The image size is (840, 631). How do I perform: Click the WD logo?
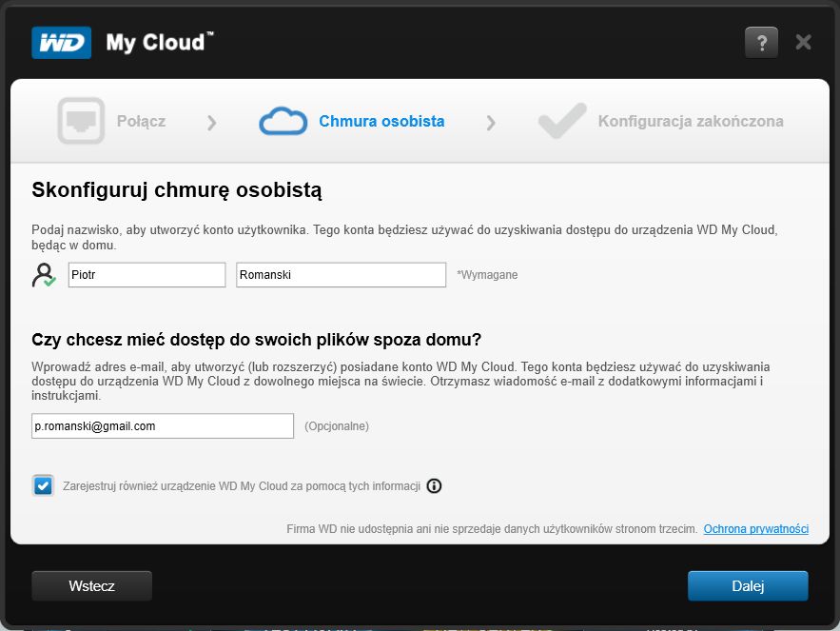(x=61, y=43)
